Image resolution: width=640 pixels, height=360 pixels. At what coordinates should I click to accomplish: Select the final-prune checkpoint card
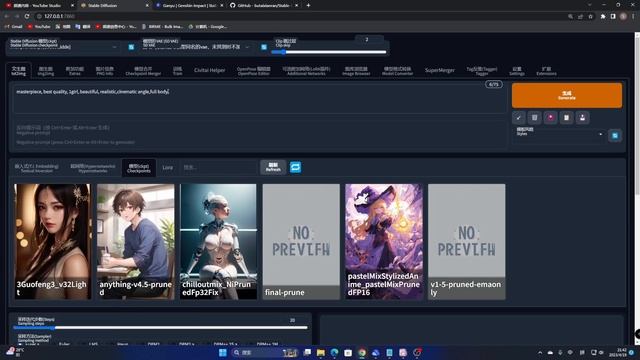[x=301, y=242]
